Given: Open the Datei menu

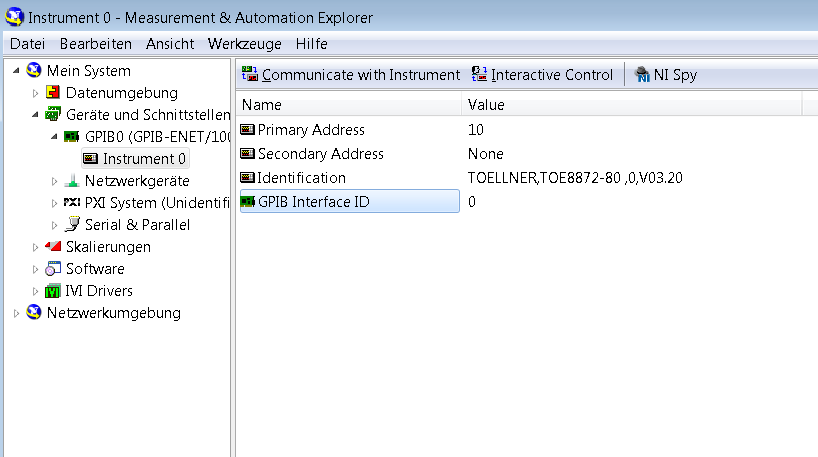Looking at the screenshot, I should 27,44.
